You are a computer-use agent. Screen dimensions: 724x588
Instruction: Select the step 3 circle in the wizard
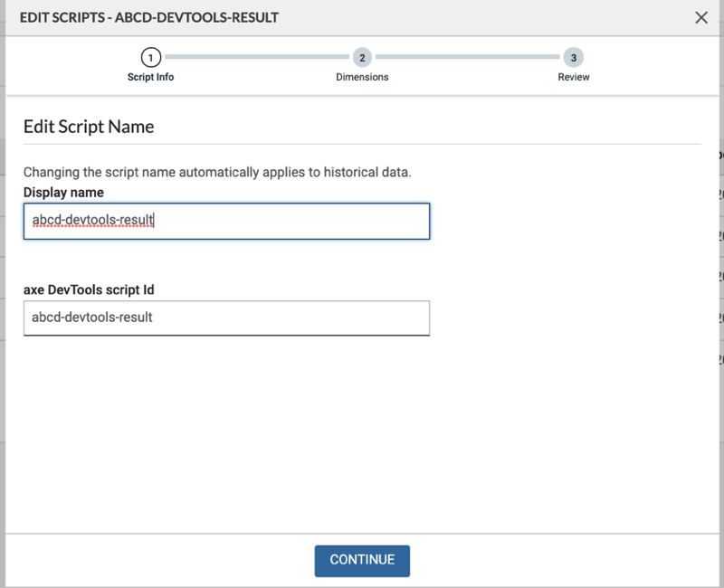[x=573, y=57]
